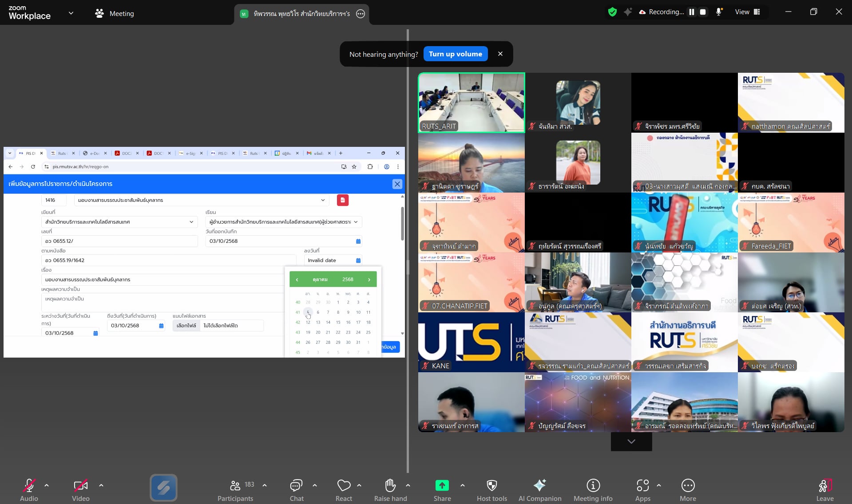The image size is (852, 504).
Task: Expand next page of participant videos
Action: point(631,441)
